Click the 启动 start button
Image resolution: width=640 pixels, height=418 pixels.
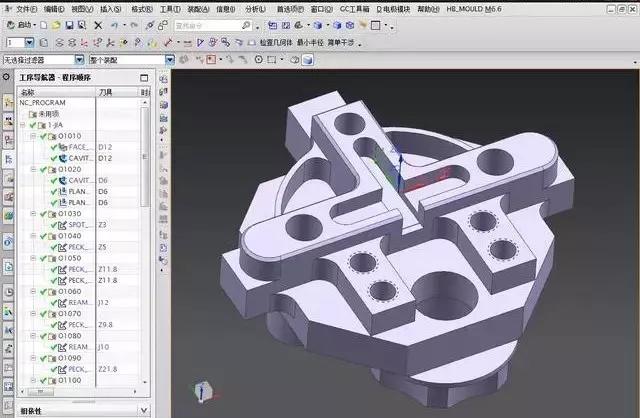(22, 25)
